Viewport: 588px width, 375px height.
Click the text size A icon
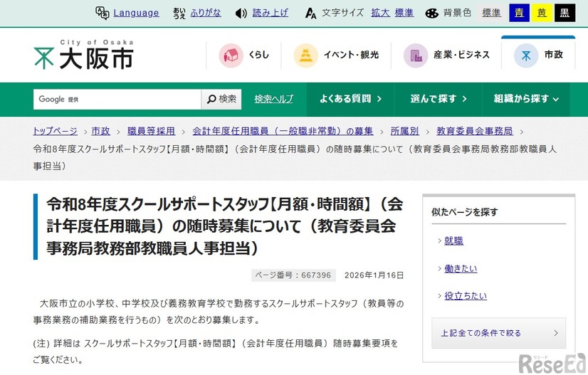click(x=310, y=14)
